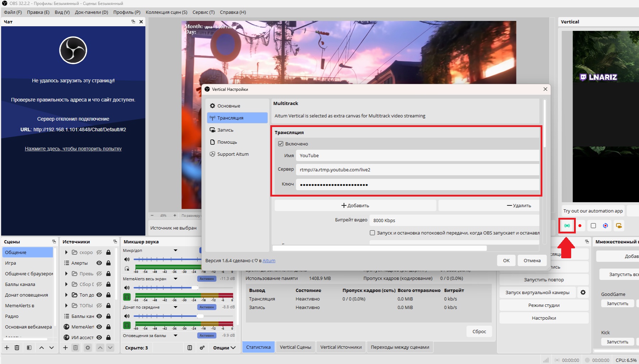Click retry link in Чат panel
639x364 pixels.
pos(73,149)
